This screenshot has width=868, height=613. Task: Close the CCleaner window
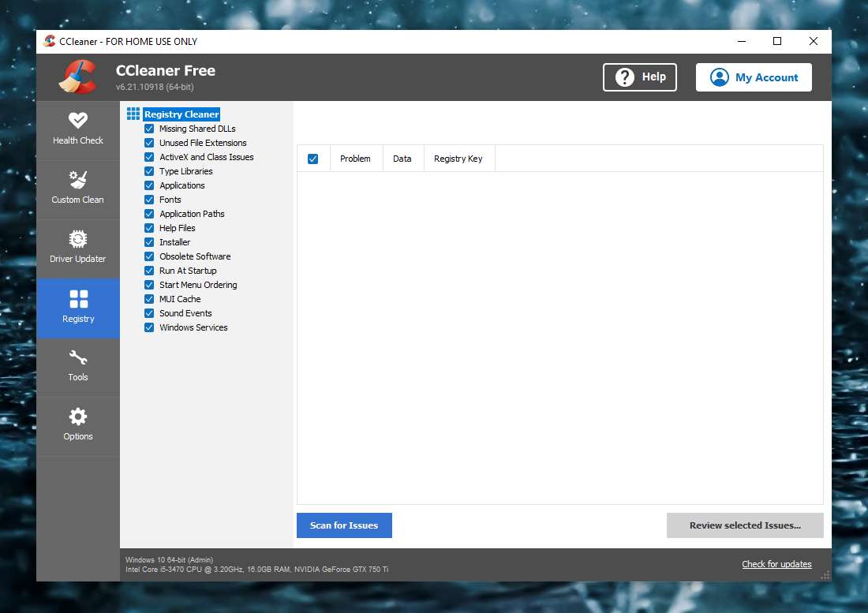814,42
